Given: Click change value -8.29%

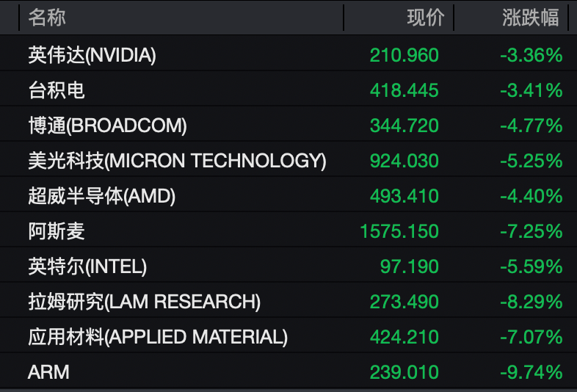Looking at the screenshot, I should [531, 302].
